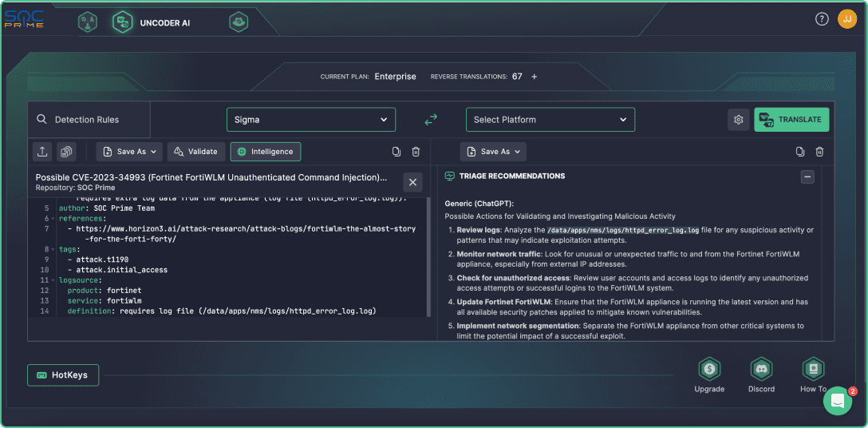Click the Validate button

point(196,152)
